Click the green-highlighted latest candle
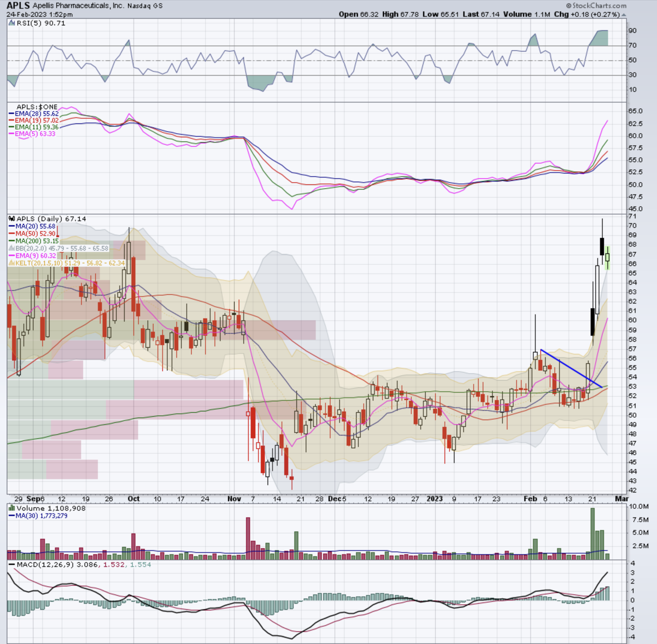 608,258
